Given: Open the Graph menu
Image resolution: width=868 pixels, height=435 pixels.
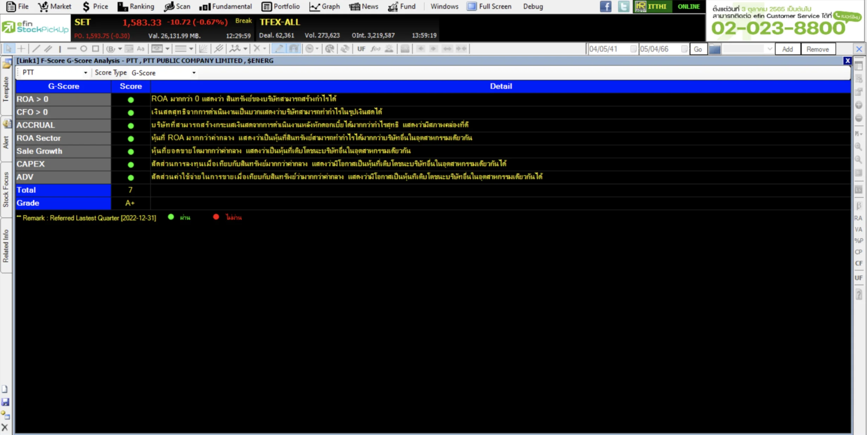Looking at the screenshot, I should [x=324, y=6].
